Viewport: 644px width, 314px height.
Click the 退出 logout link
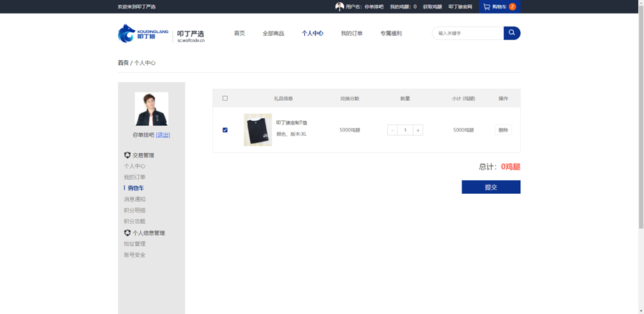163,135
